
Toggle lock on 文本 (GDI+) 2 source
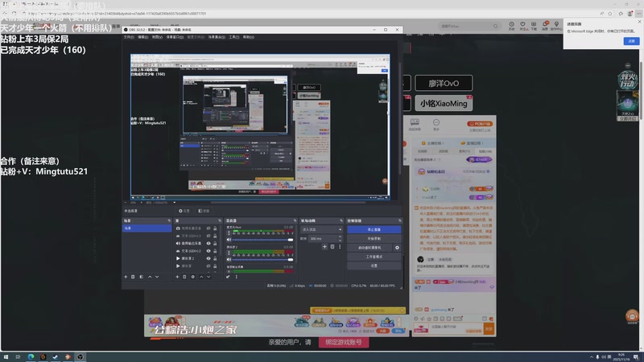pos(215,251)
